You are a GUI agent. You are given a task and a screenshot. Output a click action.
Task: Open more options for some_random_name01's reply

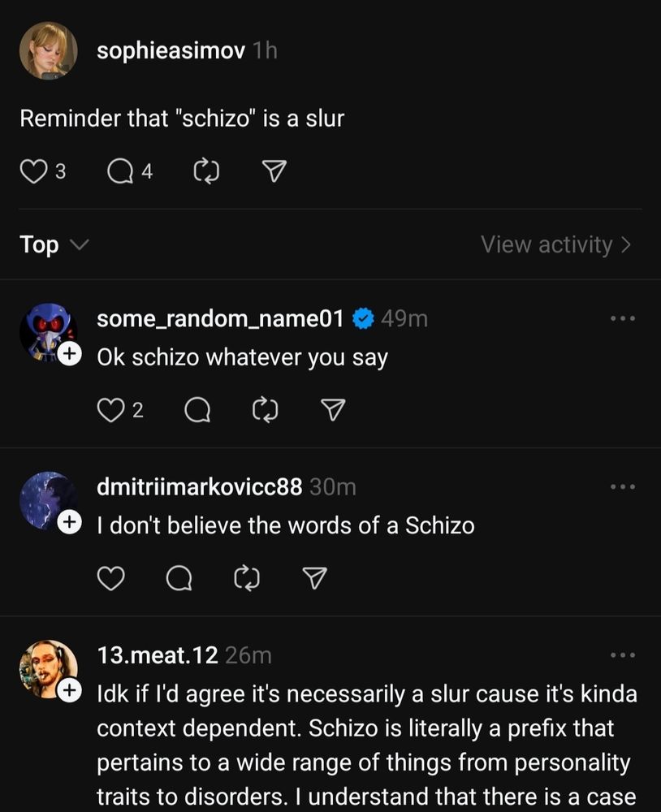coord(623,319)
